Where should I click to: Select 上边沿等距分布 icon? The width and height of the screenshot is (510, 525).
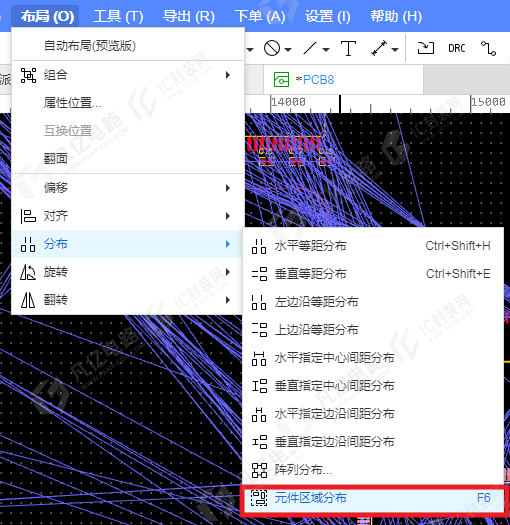tap(259, 330)
